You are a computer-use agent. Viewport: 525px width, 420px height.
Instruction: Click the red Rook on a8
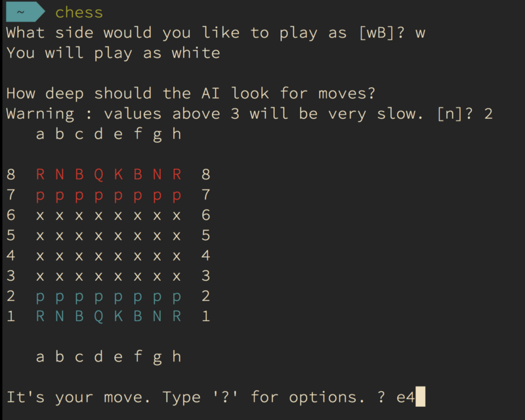click(41, 175)
